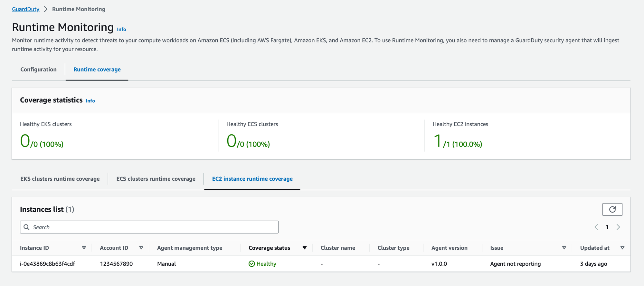Click instance ID i-0e43869c8b63f4cdf
This screenshot has width=644, height=286.
click(47, 264)
